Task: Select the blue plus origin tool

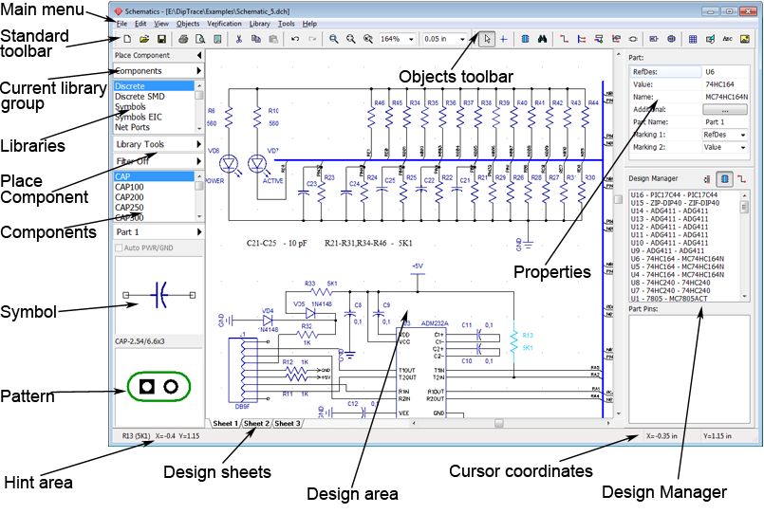Action: 504,39
